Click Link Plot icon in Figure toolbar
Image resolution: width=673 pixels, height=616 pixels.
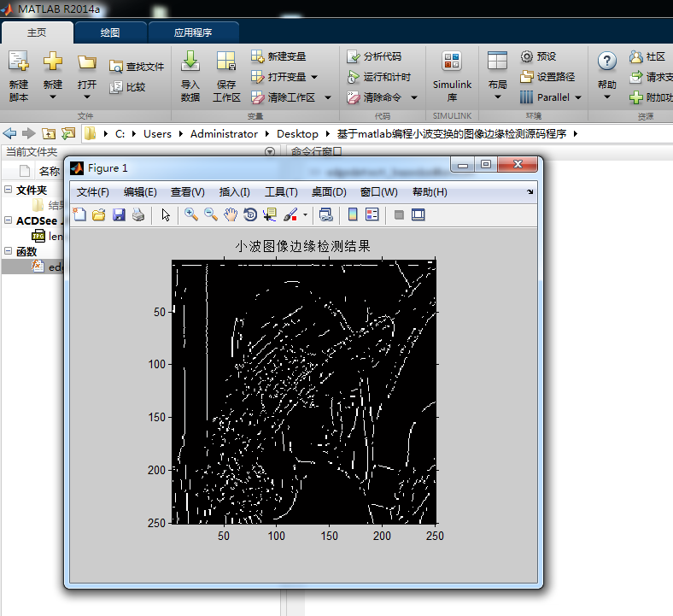pos(325,214)
